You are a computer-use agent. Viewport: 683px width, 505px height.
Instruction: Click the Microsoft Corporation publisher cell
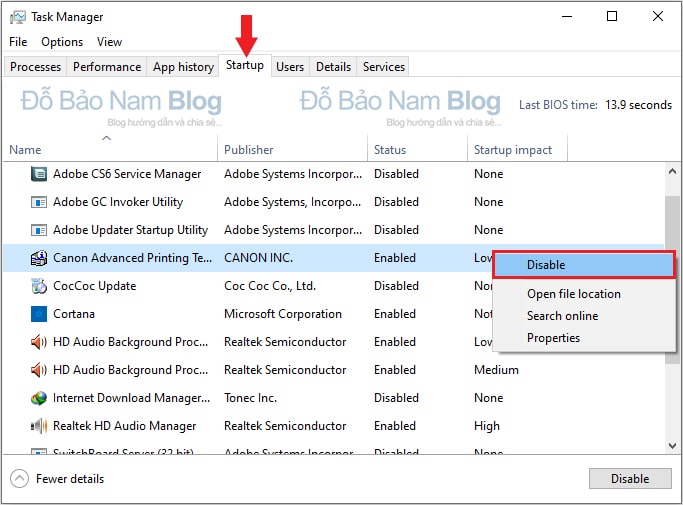(283, 314)
